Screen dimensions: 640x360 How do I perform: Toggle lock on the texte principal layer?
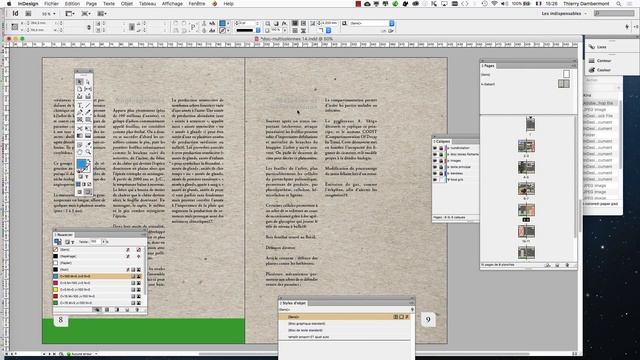(x=441, y=167)
